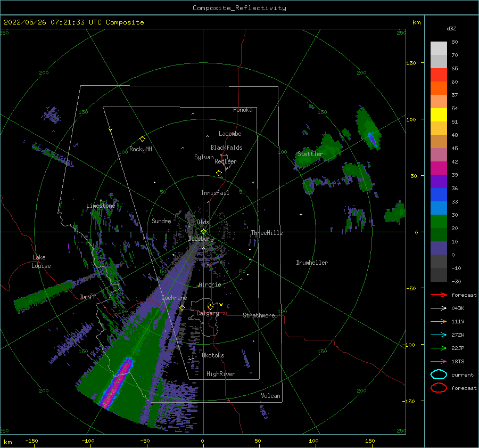Click the dark orange swatch below 60 dBZ
This screenshot has height=448, width=479.
pos(439,88)
